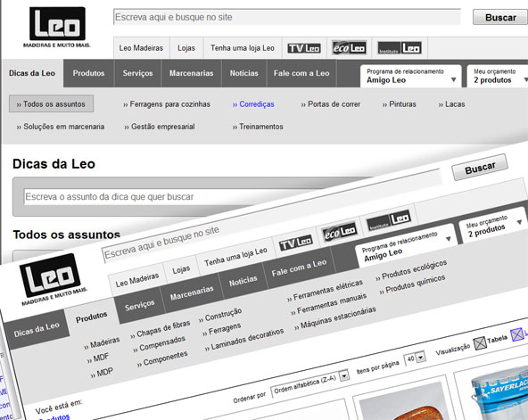Open Lojas link in tilted window
Screen dimensions: 528x420
coord(181,270)
